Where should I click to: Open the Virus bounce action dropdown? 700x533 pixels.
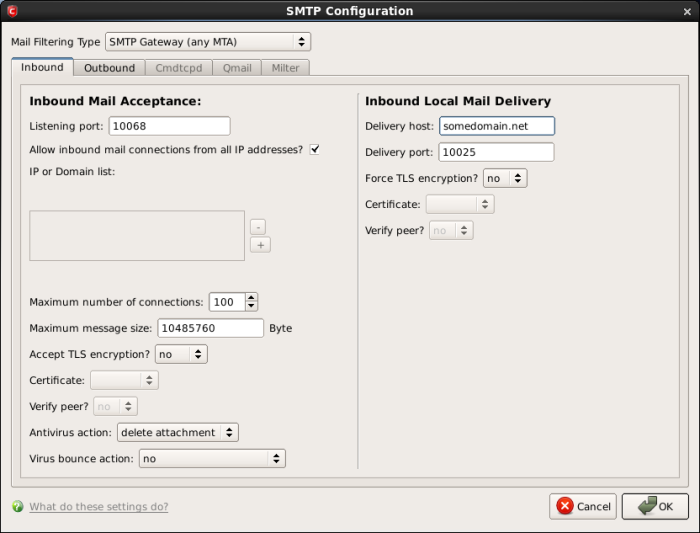coord(212,458)
